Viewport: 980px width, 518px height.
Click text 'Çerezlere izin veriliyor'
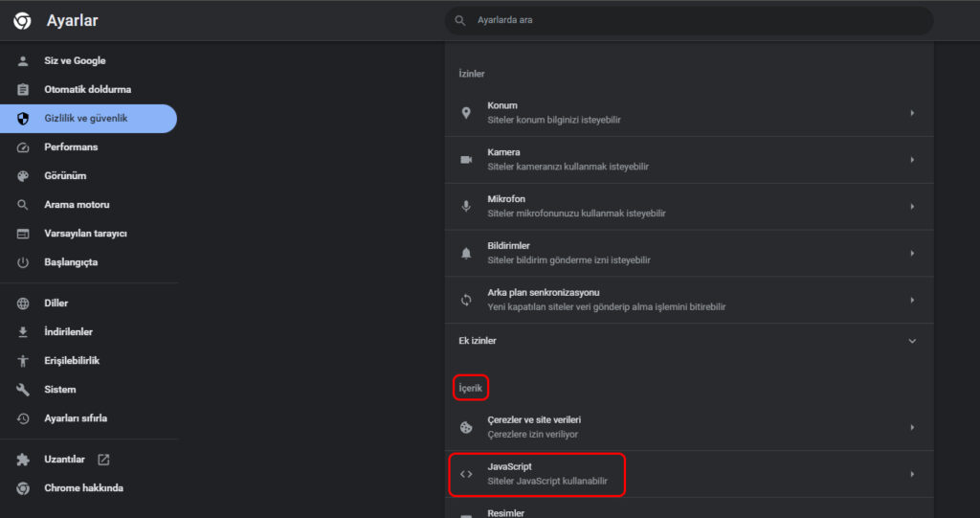[x=532, y=434]
